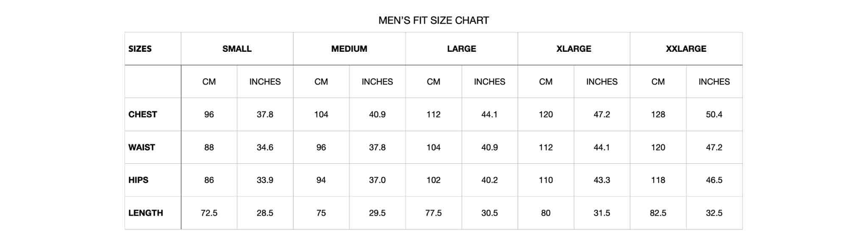Click the 128 chest CM value
This screenshot has width=868, height=241.
click(x=658, y=115)
